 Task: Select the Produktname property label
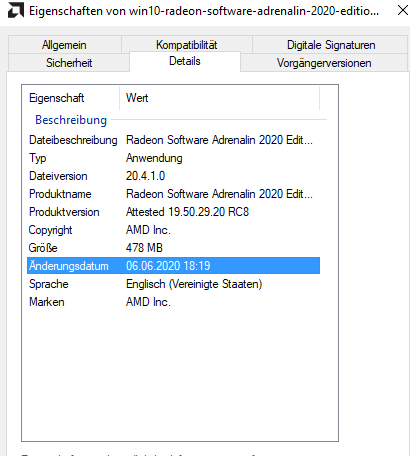click(x=60, y=194)
